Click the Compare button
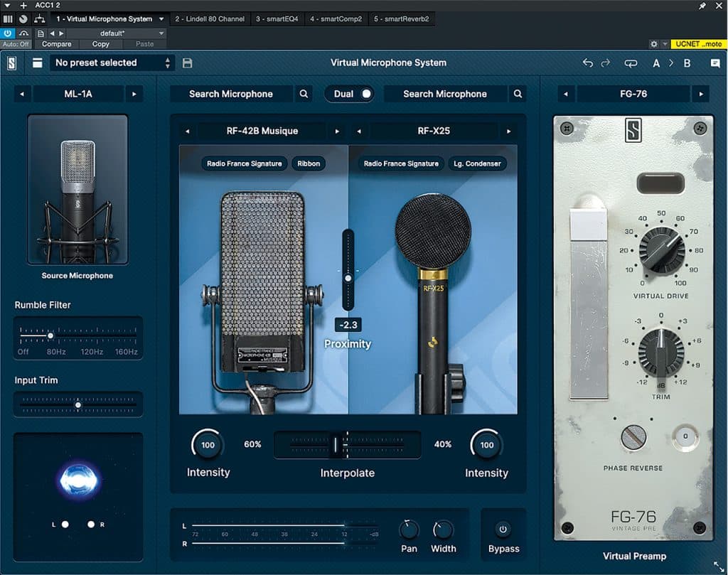This screenshot has width=728, height=575. pos(56,44)
